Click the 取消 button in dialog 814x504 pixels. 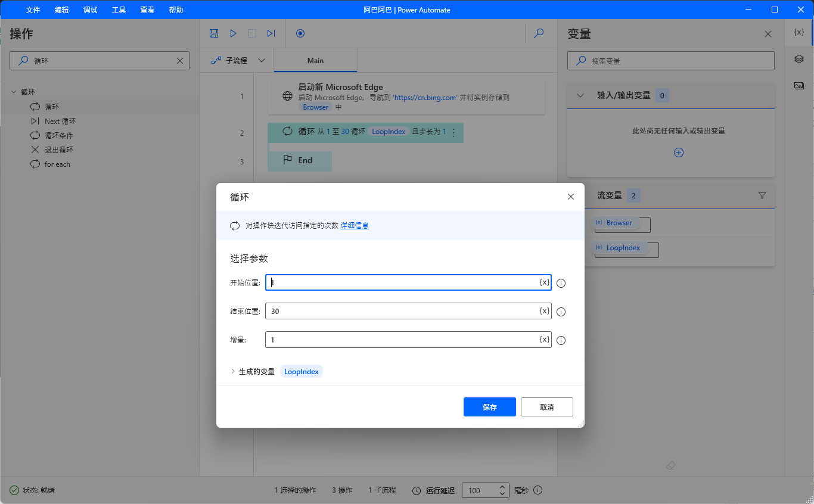coord(547,407)
